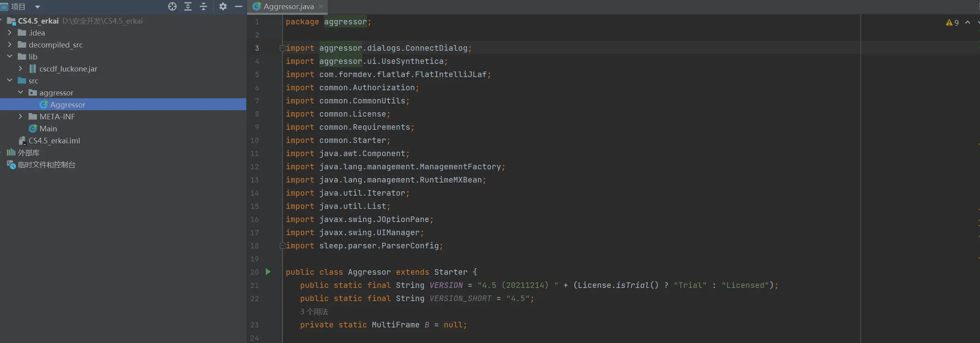Hide the project tool window with minus icon
The width and height of the screenshot is (980, 343).
239,6
